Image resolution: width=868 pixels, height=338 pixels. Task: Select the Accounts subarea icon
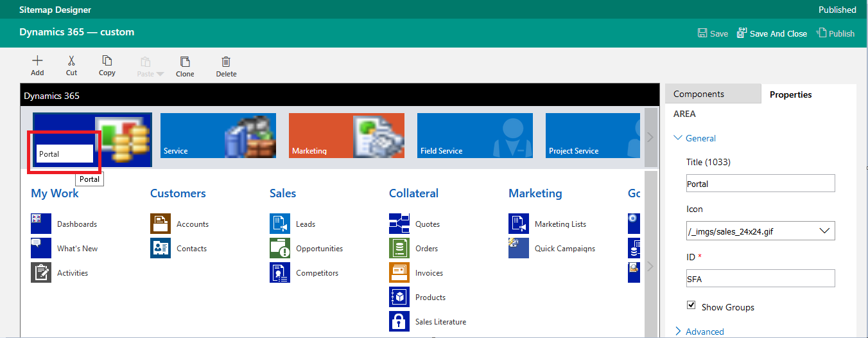161,224
